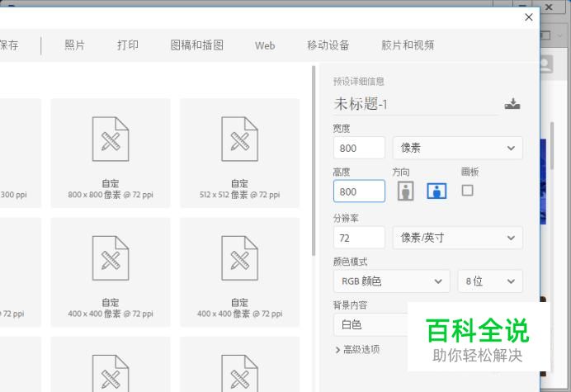Open the 8 位 bit depth dropdown
The image size is (571, 392).
490,281
